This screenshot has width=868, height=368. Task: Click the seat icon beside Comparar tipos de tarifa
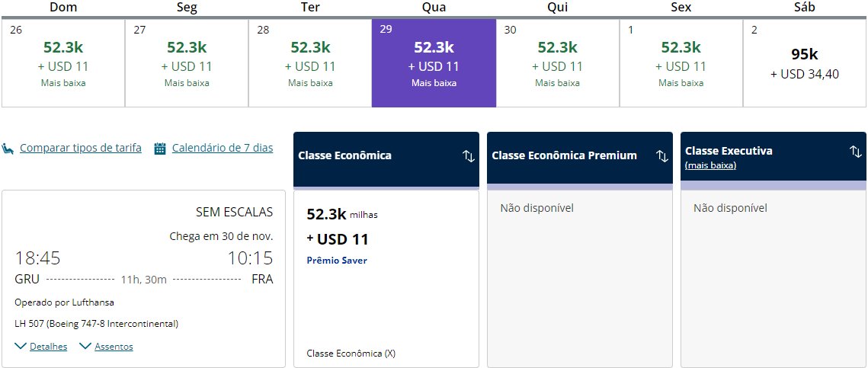coord(8,149)
